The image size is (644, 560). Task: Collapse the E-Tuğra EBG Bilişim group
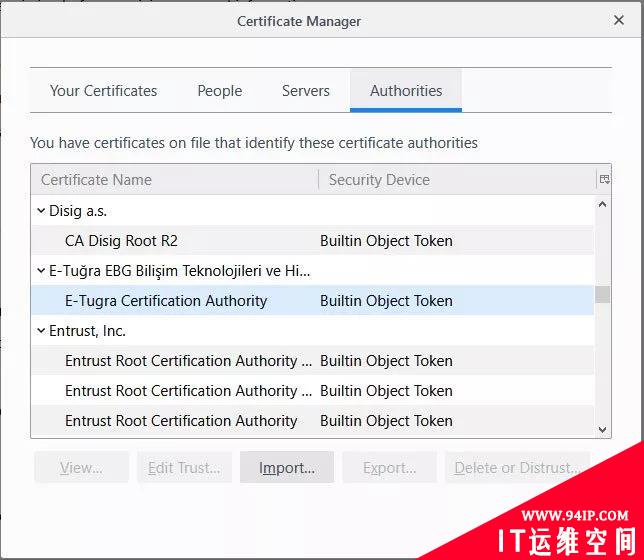point(41,271)
